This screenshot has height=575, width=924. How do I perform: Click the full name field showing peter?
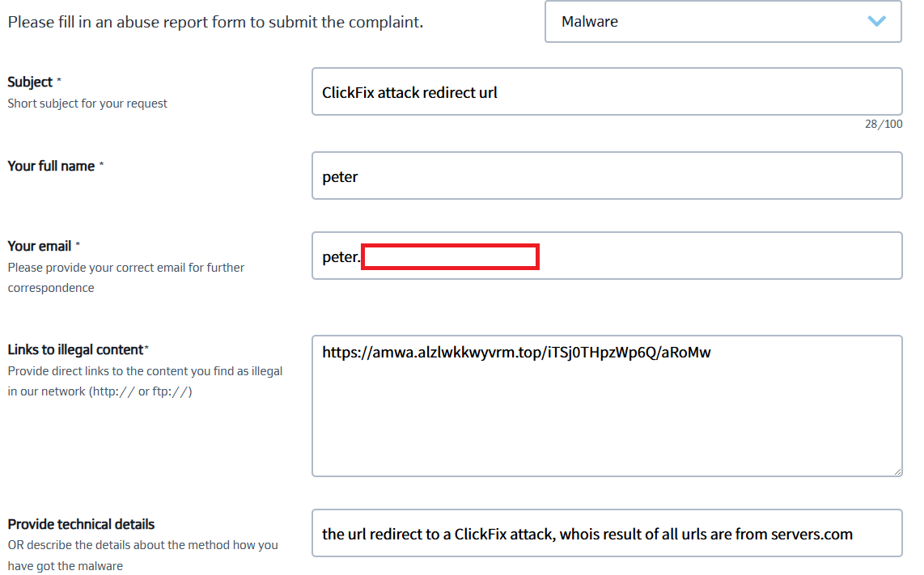point(607,176)
